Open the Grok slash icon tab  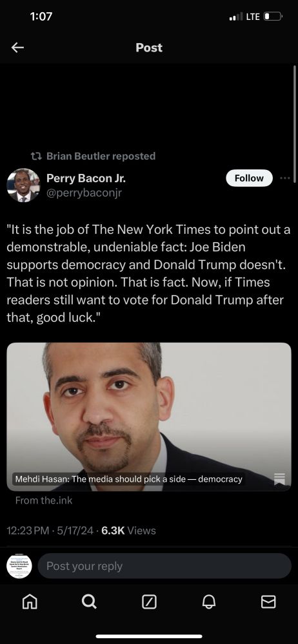tap(149, 602)
